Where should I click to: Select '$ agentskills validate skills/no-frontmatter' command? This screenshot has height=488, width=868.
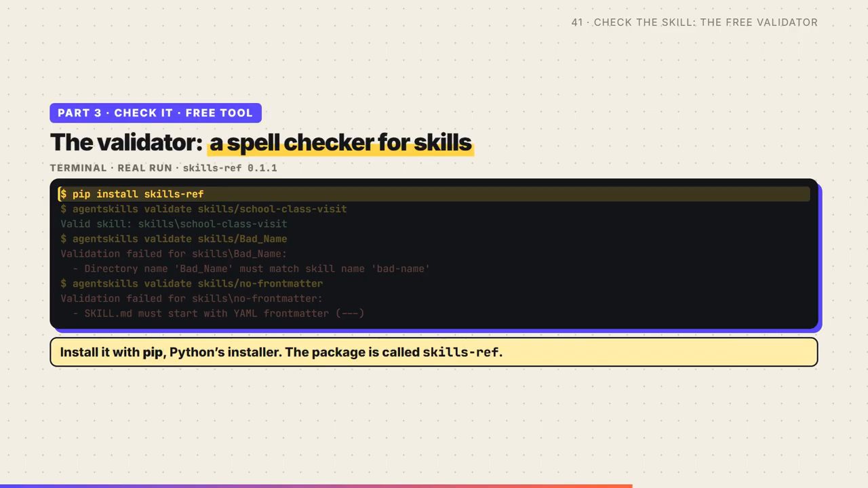pyautogui.click(x=191, y=283)
